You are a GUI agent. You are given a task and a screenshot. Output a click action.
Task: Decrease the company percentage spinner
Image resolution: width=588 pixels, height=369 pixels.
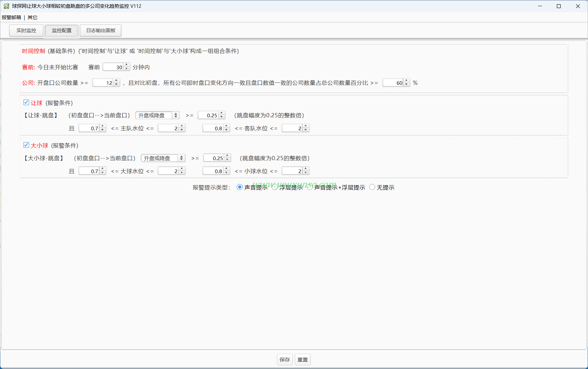click(x=406, y=84)
